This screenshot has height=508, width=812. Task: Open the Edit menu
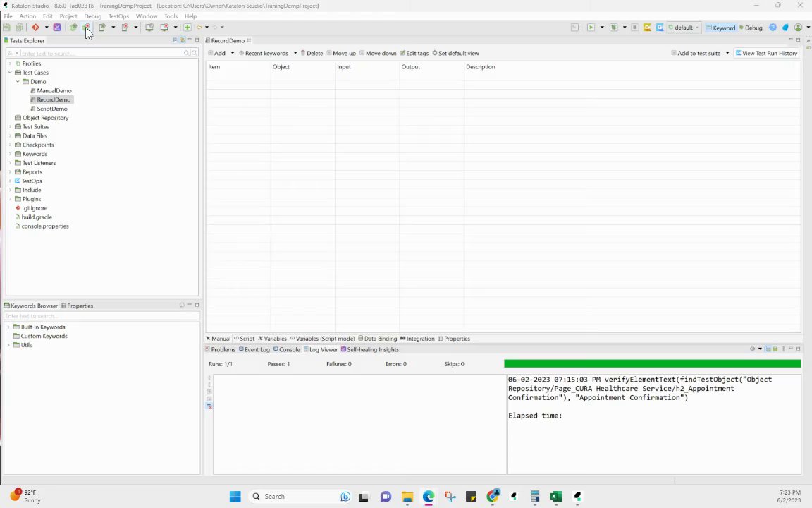48,16
